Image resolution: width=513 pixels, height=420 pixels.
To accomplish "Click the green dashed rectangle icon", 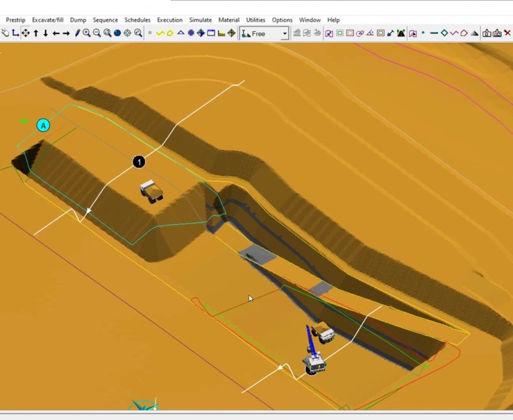I will [340, 33].
